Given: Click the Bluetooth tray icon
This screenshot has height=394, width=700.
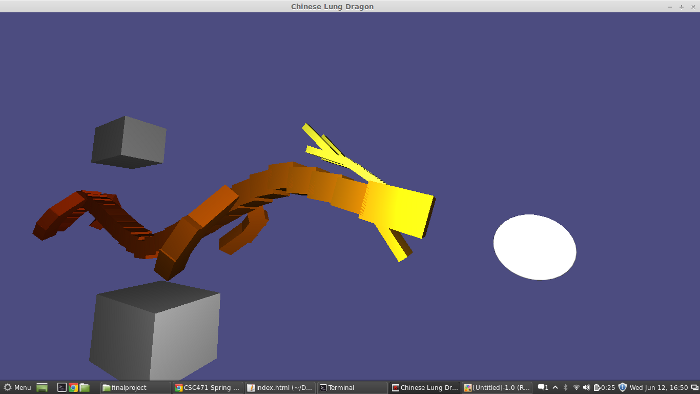Looking at the screenshot, I should [566, 387].
